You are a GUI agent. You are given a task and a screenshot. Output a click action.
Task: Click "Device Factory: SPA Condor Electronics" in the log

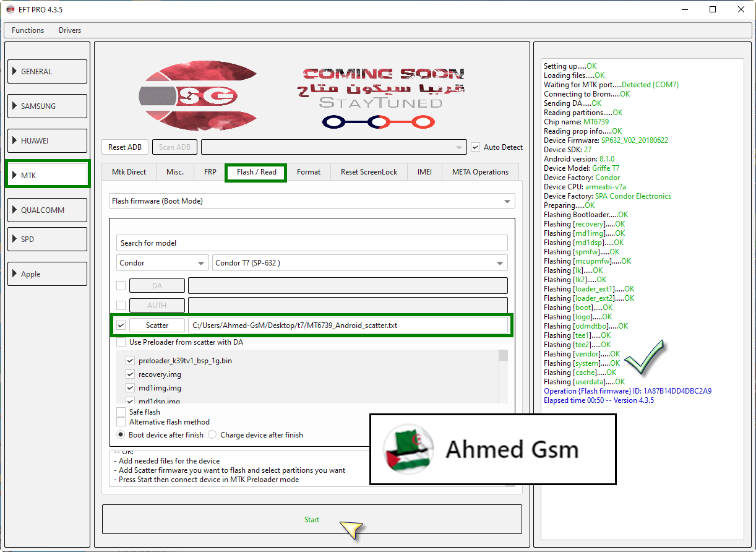pyautogui.click(x=608, y=196)
